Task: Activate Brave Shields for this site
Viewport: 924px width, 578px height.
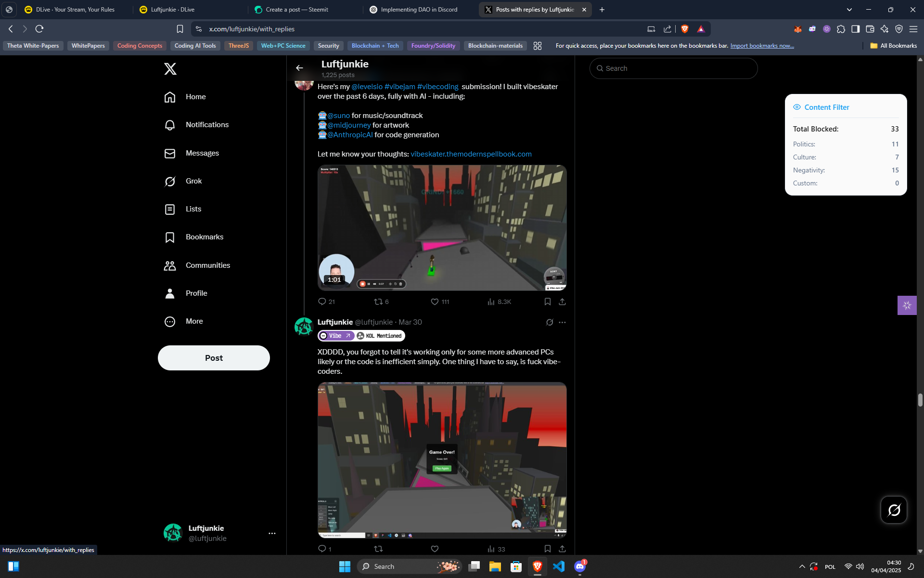Action: [684, 29]
